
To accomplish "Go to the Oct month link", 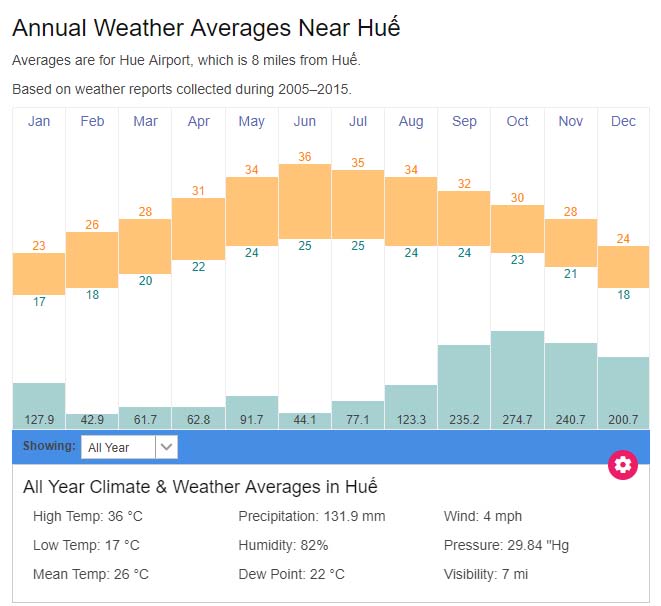I will click(517, 121).
